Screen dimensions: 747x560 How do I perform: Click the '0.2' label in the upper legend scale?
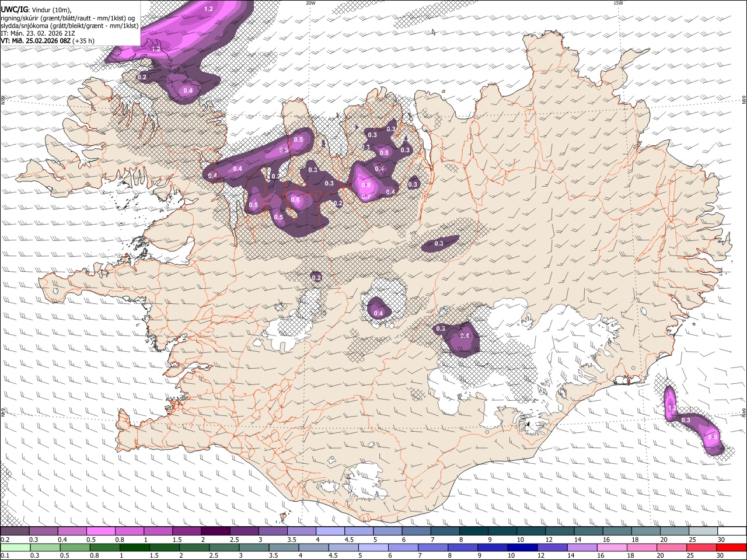pos(5,540)
